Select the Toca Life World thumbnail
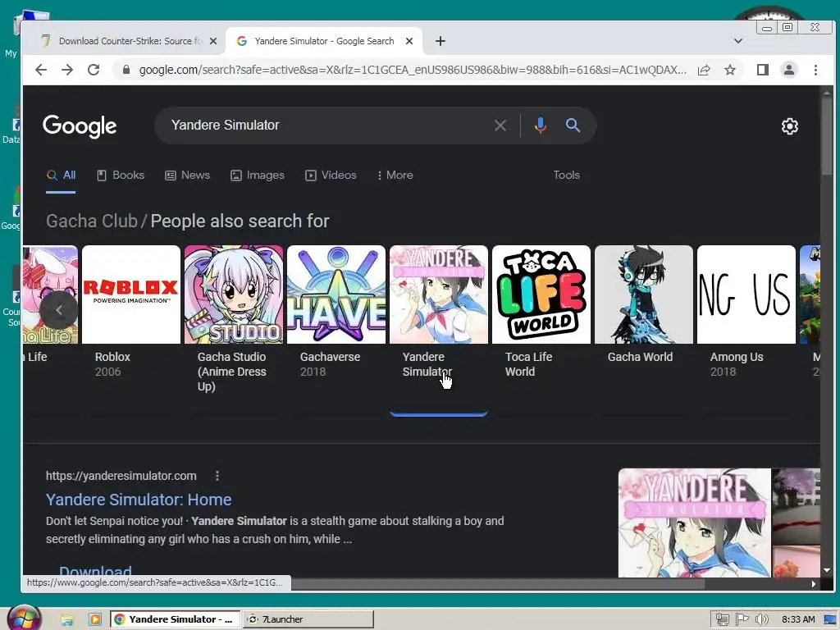The height and width of the screenshot is (630, 840). click(x=541, y=294)
